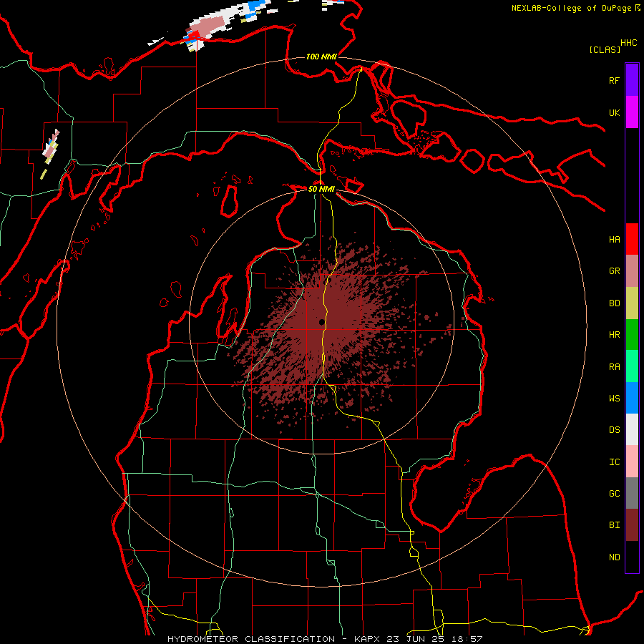This screenshot has width=644, height=644.
Task: Click the DS legend label
Action: pyautogui.click(x=614, y=430)
